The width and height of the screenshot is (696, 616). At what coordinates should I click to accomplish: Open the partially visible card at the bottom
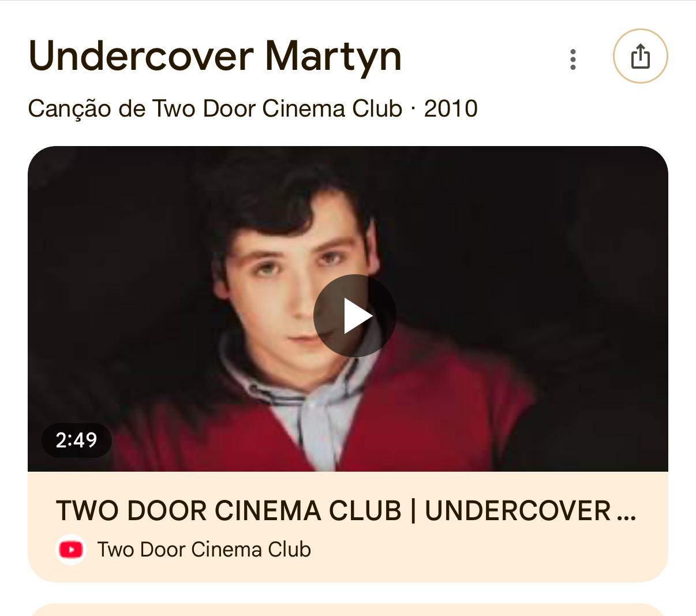[x=348, y=610]
